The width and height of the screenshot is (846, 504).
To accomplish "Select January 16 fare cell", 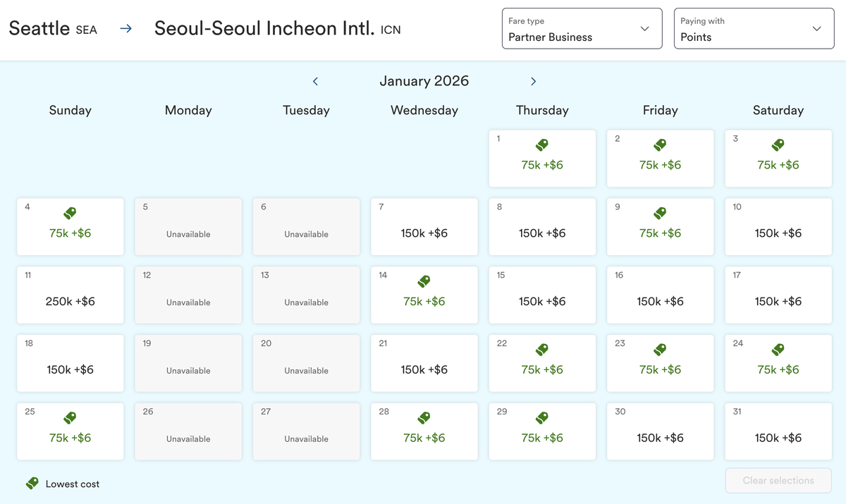I will [660, 295].
